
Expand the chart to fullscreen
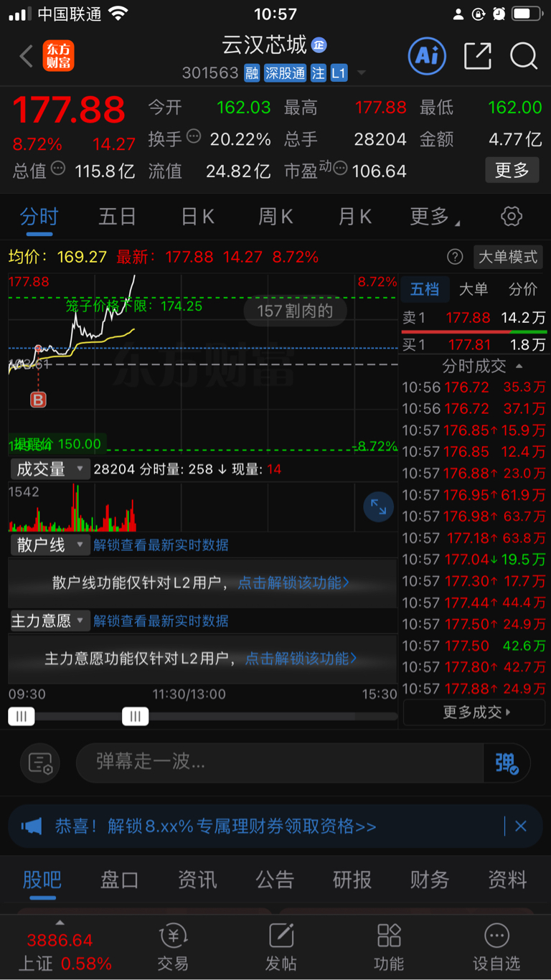[x=378, y=507]
